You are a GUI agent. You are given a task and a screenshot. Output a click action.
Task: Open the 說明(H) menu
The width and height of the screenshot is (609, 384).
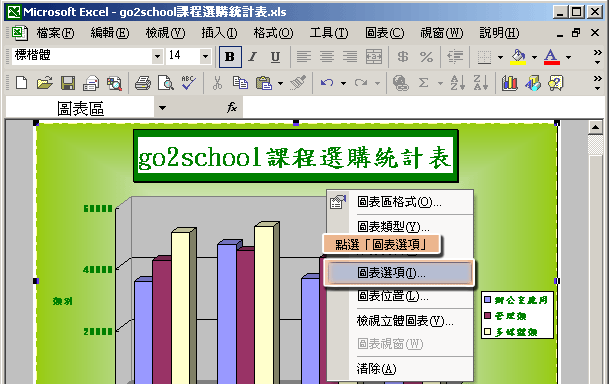pyautogui.click(x=499, y=33)
